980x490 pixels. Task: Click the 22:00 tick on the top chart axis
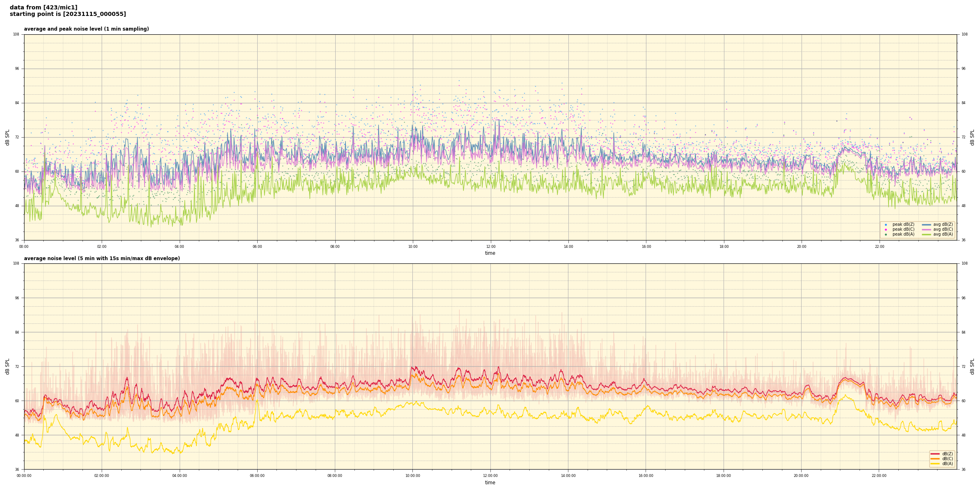point(879,247)
